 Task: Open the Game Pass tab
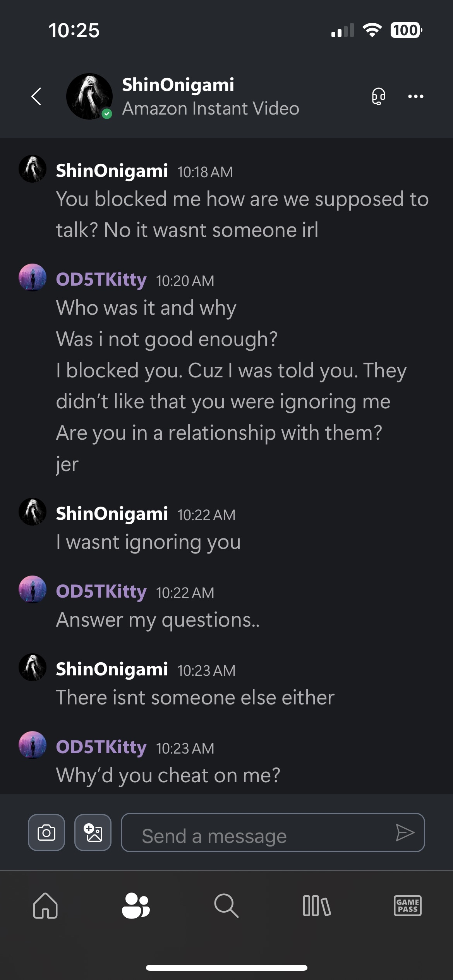point(407,906)
